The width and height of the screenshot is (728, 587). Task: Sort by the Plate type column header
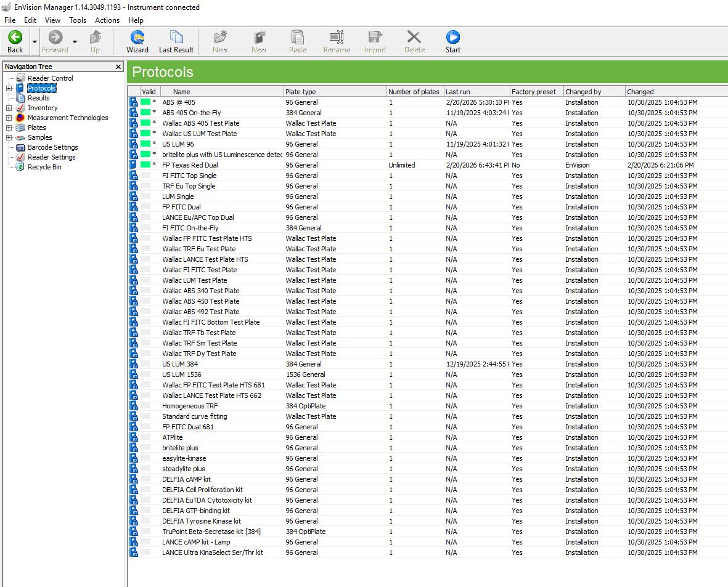tap(334, 92)
